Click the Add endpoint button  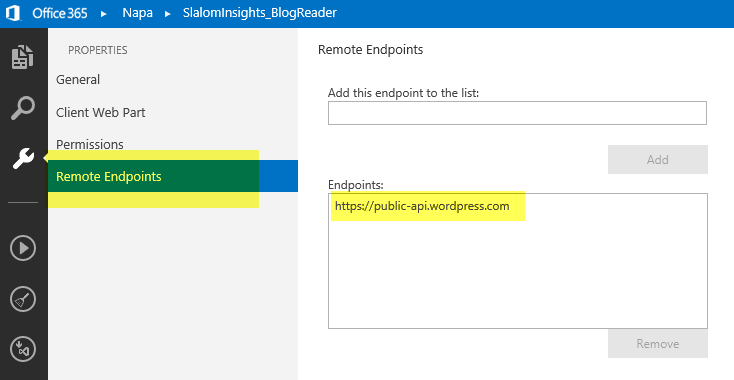(x=658, y=160)
